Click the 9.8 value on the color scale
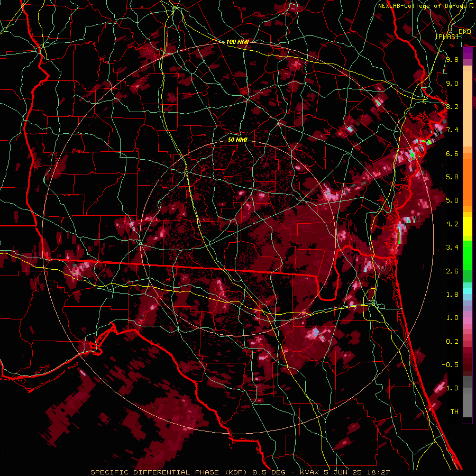This screenshot has height=476, width=476. coord(452,59)
